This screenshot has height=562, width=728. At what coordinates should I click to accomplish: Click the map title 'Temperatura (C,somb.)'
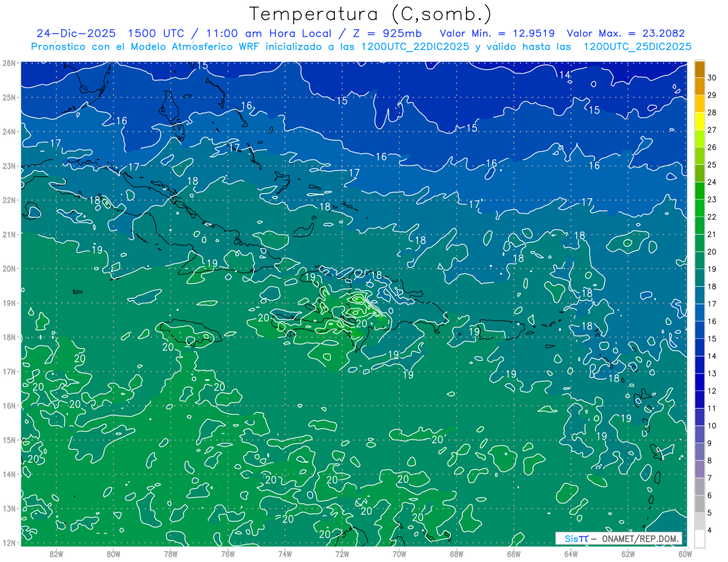tap(371, 14)
